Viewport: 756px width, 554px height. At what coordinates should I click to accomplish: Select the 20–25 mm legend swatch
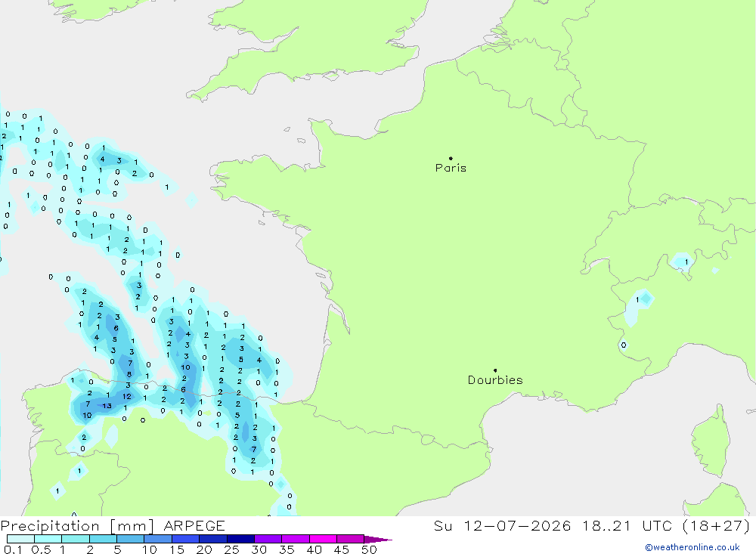[x=212, y=539]
